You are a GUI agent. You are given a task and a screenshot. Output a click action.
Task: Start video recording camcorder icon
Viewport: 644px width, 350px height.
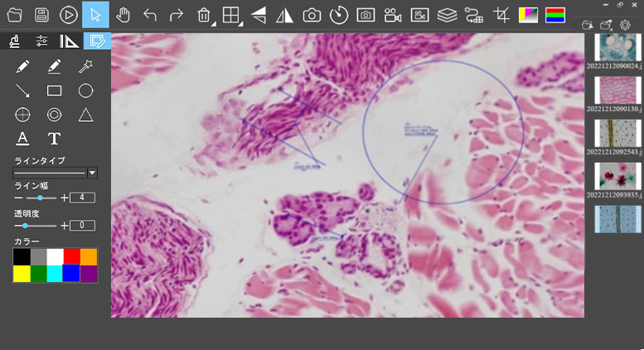tap(393, 15)
